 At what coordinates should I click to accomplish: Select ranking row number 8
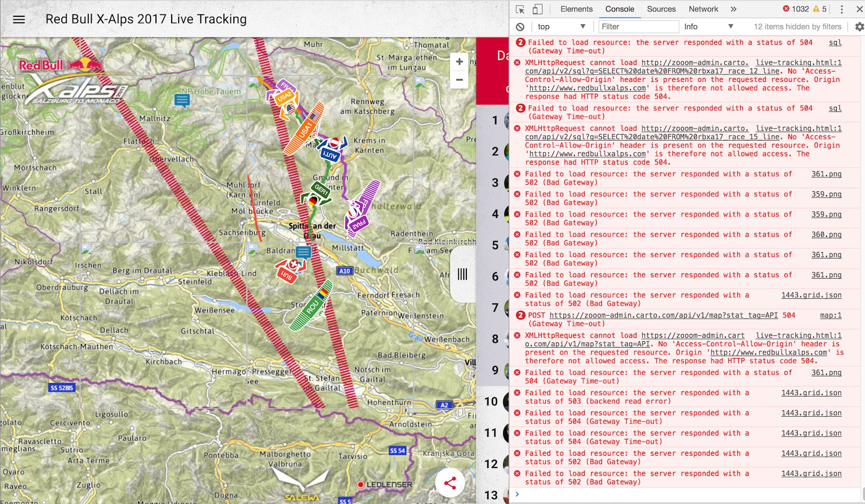(x=492, y=339)
